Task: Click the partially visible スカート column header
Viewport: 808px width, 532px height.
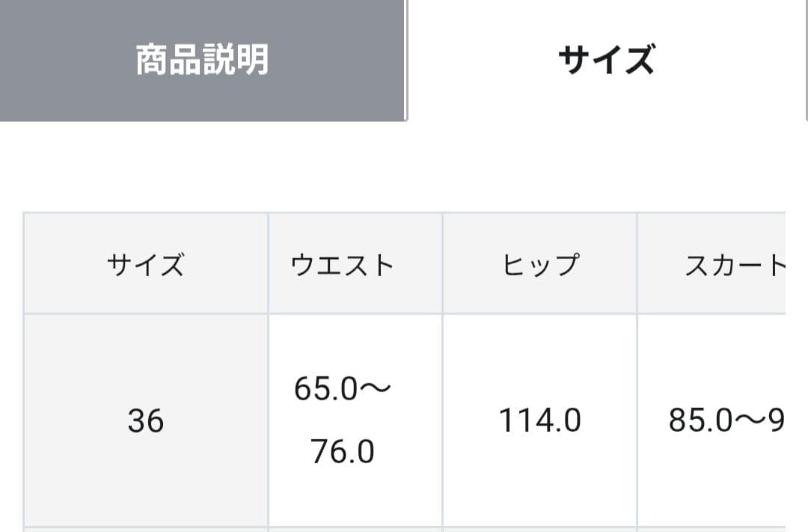Action: (x=735, y=265)
